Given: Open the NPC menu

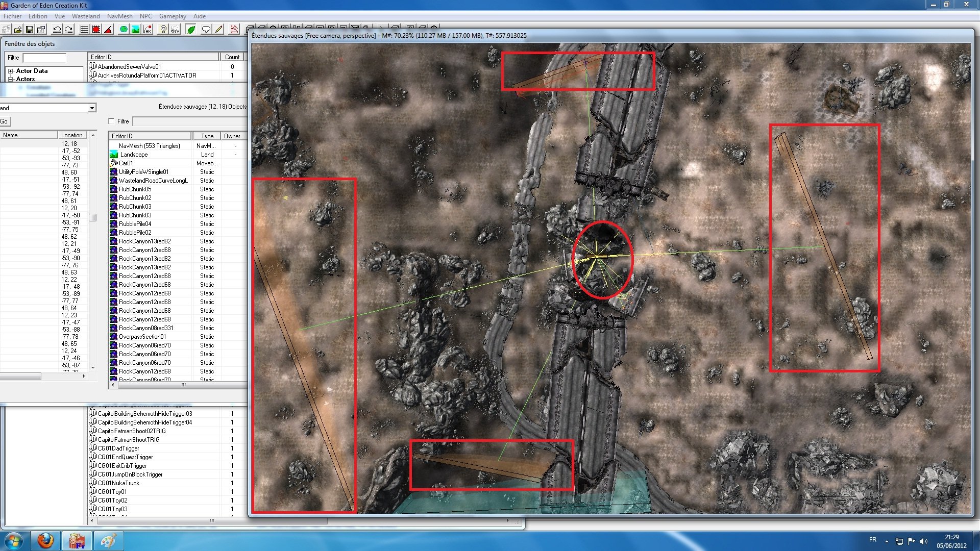Looking at the screenshot, I should pyautogui.click(x=146, y=16).
